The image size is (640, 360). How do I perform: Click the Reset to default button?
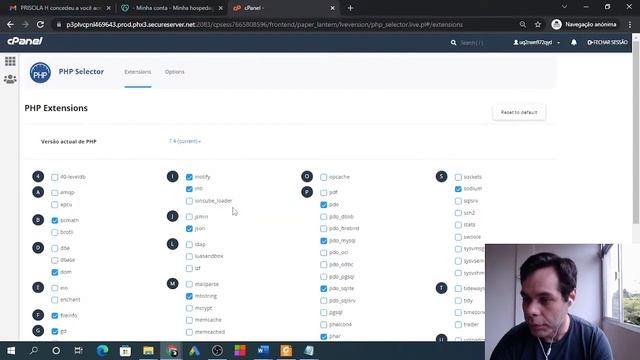click(x=519, y=112)
